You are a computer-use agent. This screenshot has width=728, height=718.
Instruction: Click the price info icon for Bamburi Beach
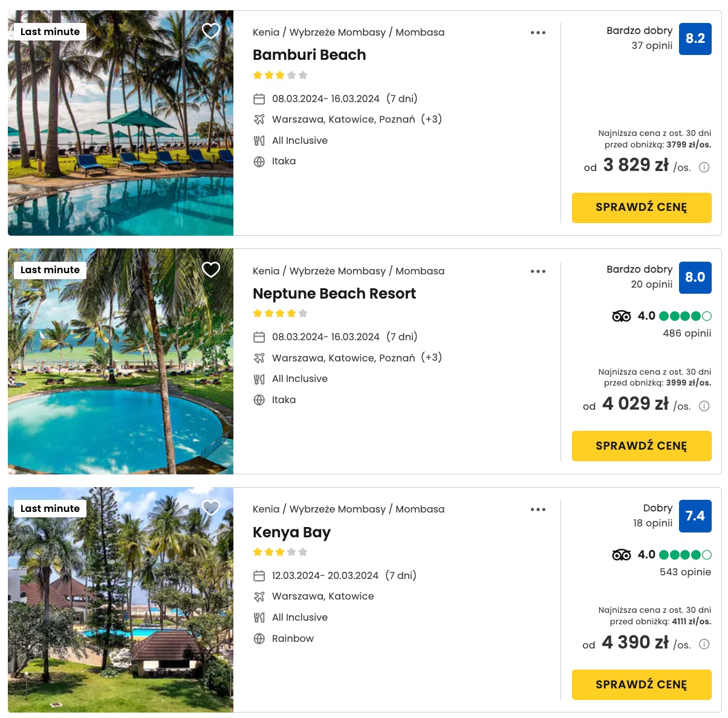704,167
